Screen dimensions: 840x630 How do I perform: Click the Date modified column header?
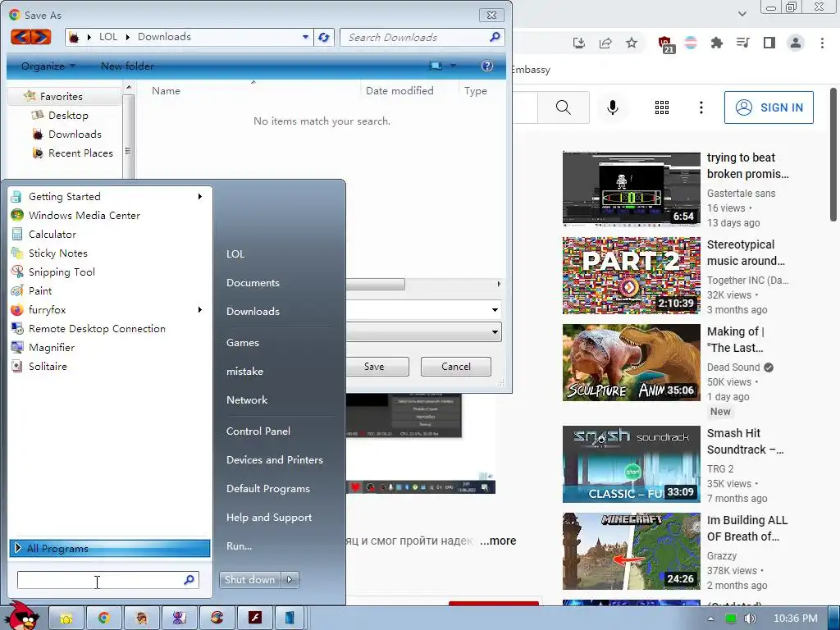[399, 90]
